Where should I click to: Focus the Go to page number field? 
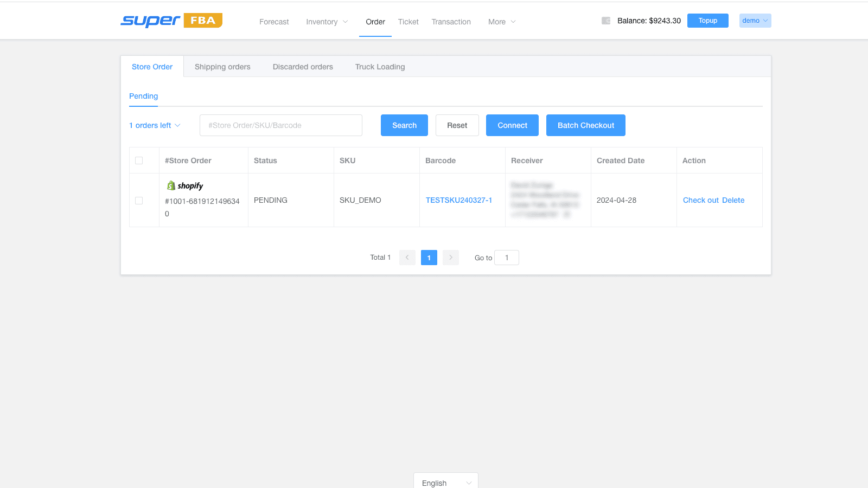tap(507, 258)
